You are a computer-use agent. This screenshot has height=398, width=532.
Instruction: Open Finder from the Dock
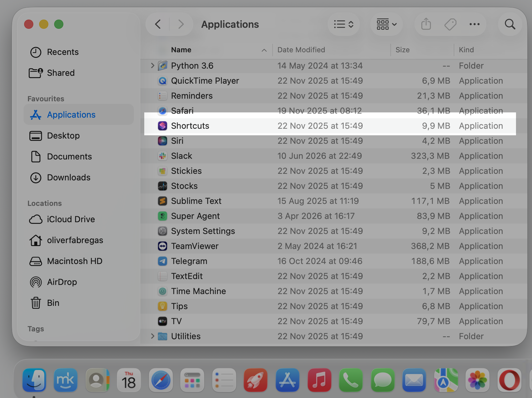[34, 380]
